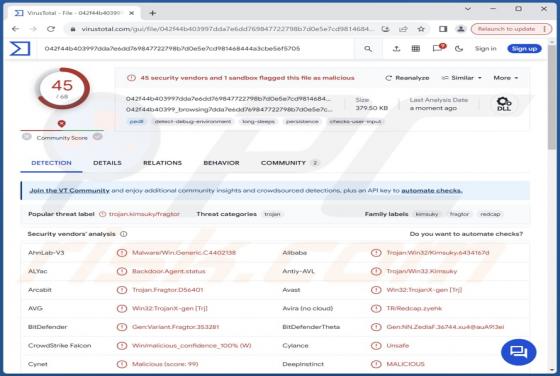The height and width of the screenshot is (376, 560).
Task: Click the Sign in link
Action: click(485, 49)
